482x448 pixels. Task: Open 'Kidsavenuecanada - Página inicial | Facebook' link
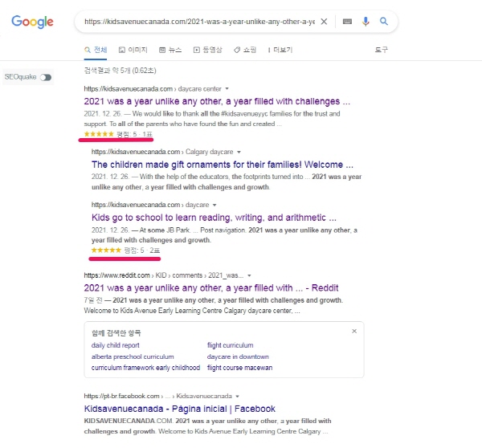coord(179,409)
